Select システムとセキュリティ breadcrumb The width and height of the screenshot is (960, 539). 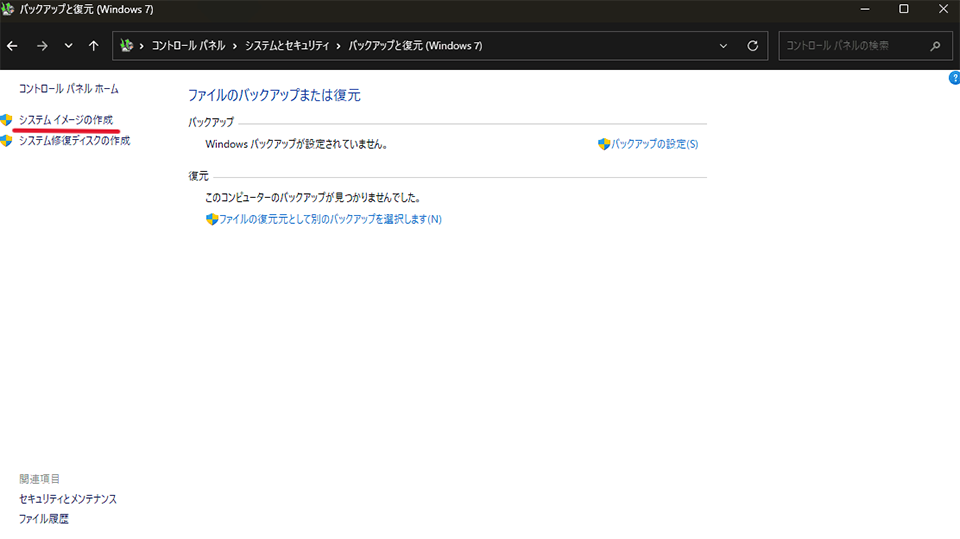click(287, 46)
